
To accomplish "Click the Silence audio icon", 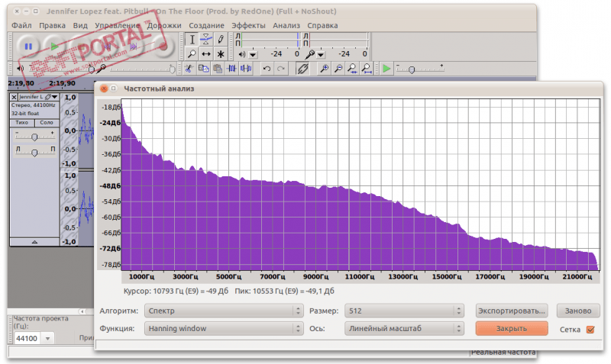I will (x=246, y=69).
